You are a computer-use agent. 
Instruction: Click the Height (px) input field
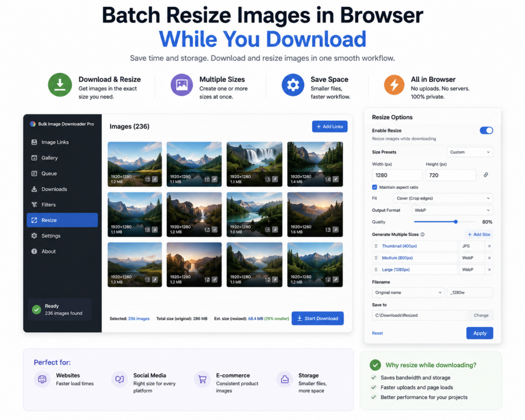[x=450, y=175]
